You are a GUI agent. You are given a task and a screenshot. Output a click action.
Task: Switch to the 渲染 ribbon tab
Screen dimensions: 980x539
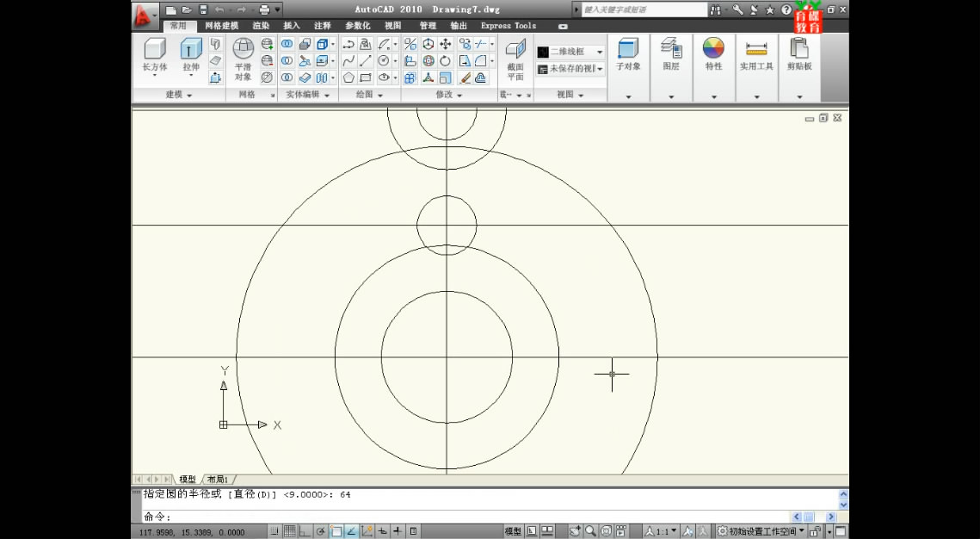[262, 26]
